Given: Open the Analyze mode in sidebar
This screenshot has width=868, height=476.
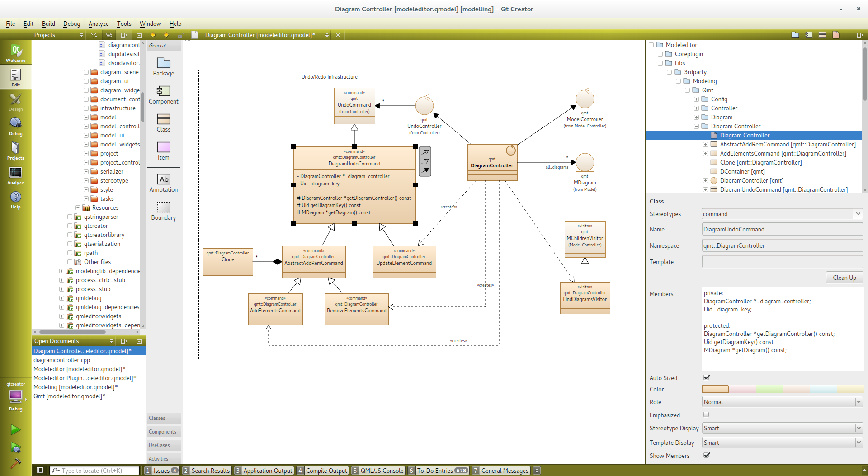Looking at the screenshot, I should click(15, 175).
